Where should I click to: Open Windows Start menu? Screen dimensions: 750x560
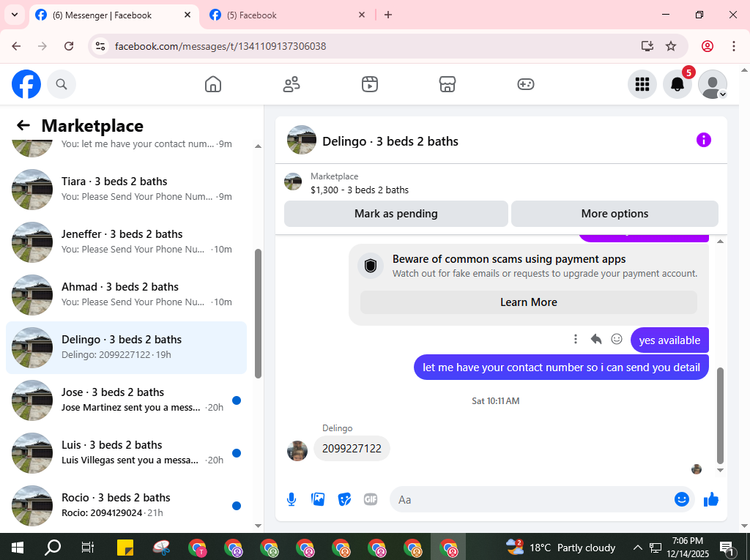(18, 547)
